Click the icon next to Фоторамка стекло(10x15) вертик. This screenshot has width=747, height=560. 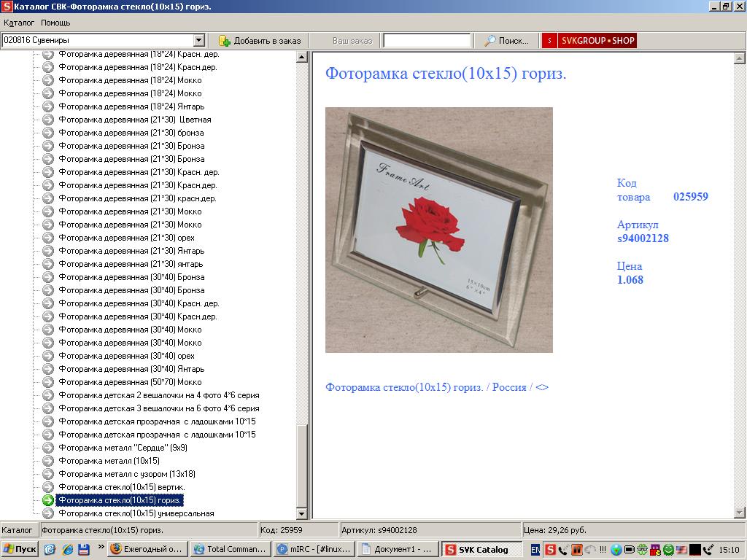point(47,486)
